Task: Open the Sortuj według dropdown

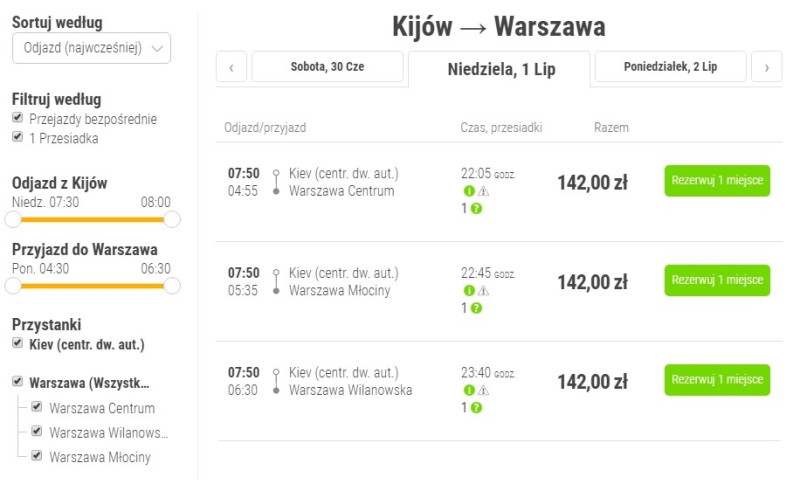Action: (x=91, y=48)
